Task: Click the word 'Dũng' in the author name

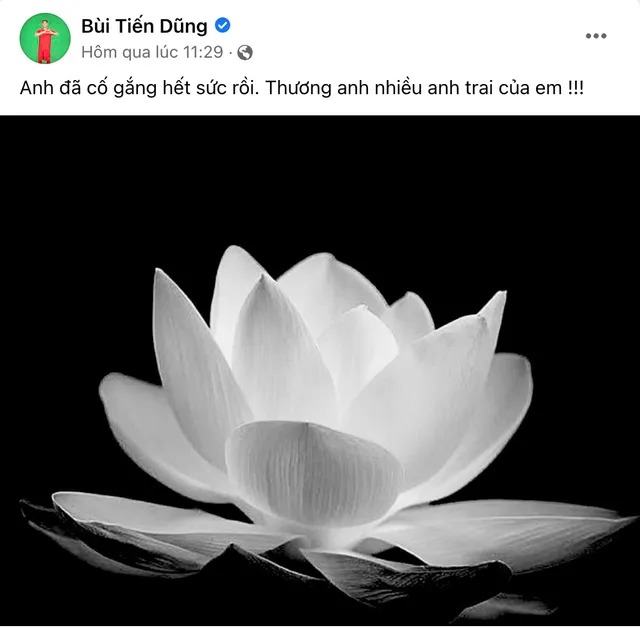Action: click(x=183, y=27)
